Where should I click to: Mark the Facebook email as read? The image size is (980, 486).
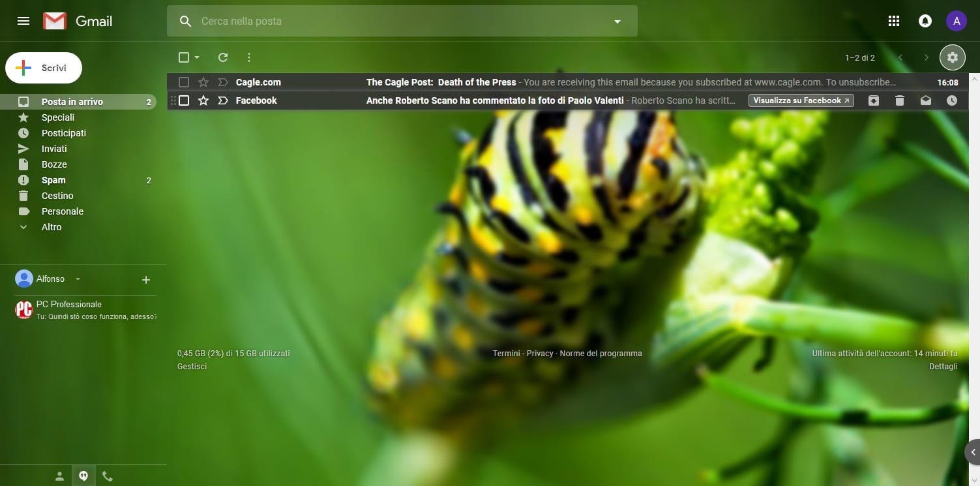point(926,100)
